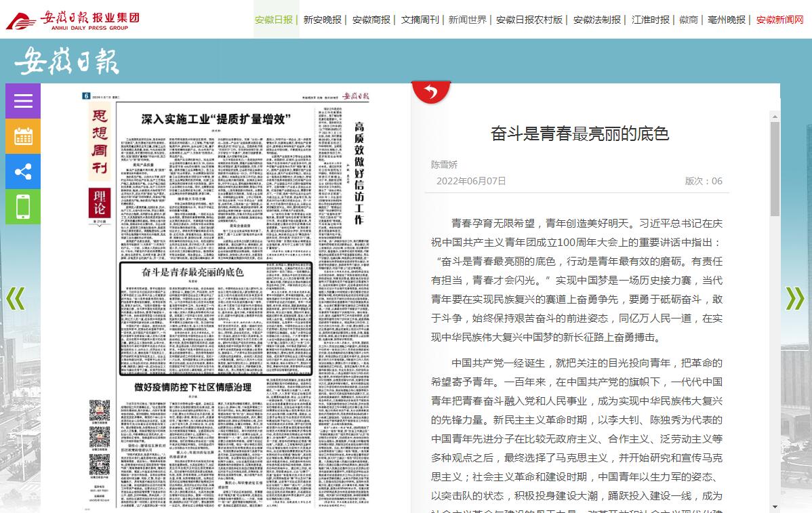
Task: Select the highlighted 奋斗是青春最亮丽的底色 article block
Action: pos(216,319)
